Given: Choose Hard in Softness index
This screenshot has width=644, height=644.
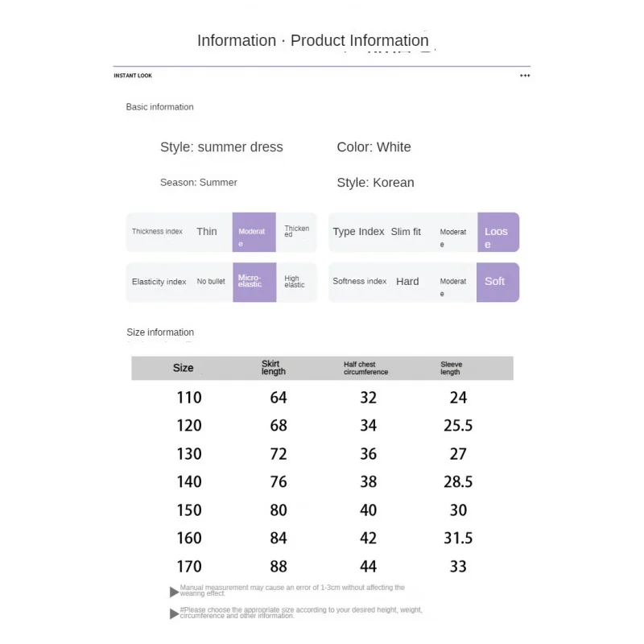Looking at the screenshot, I should coord(407,282).
